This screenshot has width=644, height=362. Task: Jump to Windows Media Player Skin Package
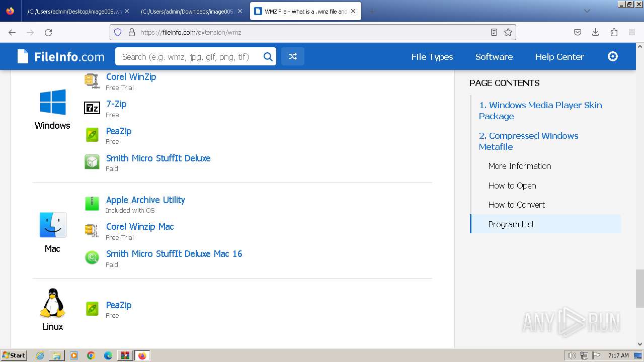[x=540, y=111]
